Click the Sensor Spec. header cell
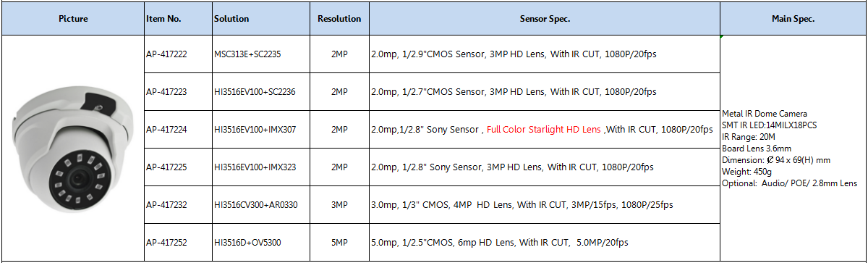 click(545, 19)
